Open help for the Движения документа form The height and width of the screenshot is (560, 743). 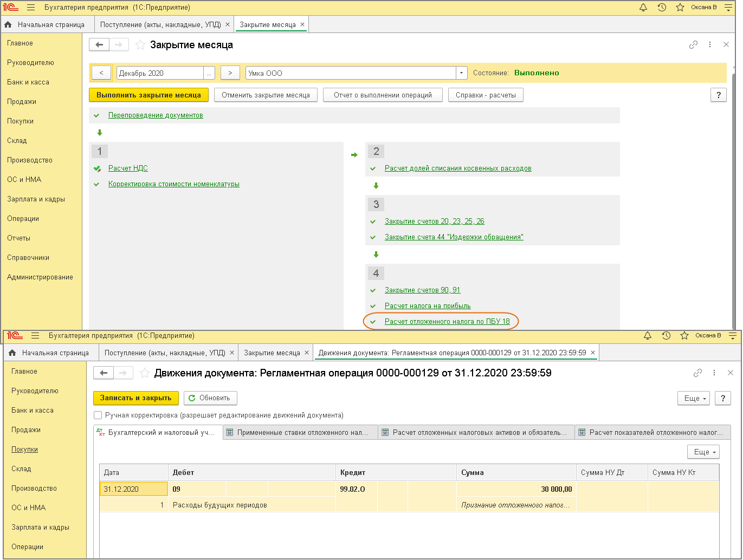722,398
